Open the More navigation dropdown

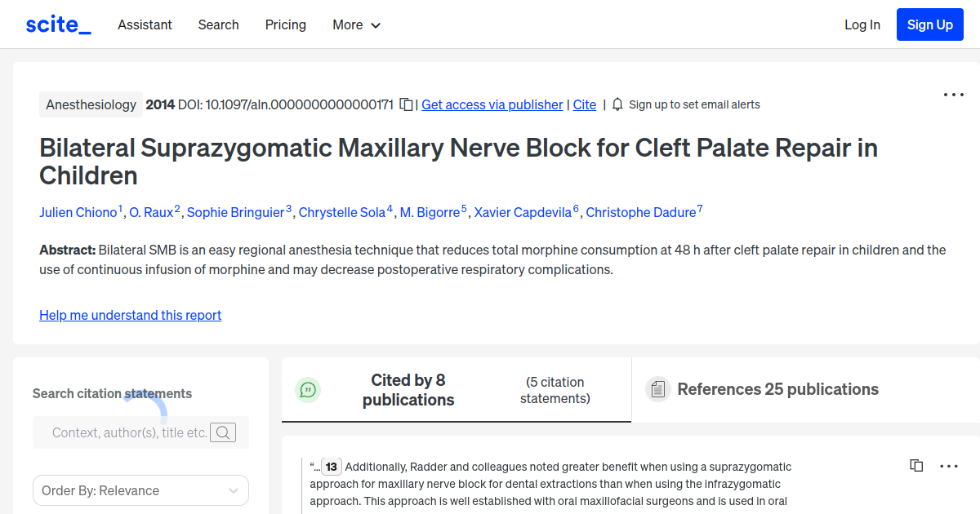click(x=356, y=24)
